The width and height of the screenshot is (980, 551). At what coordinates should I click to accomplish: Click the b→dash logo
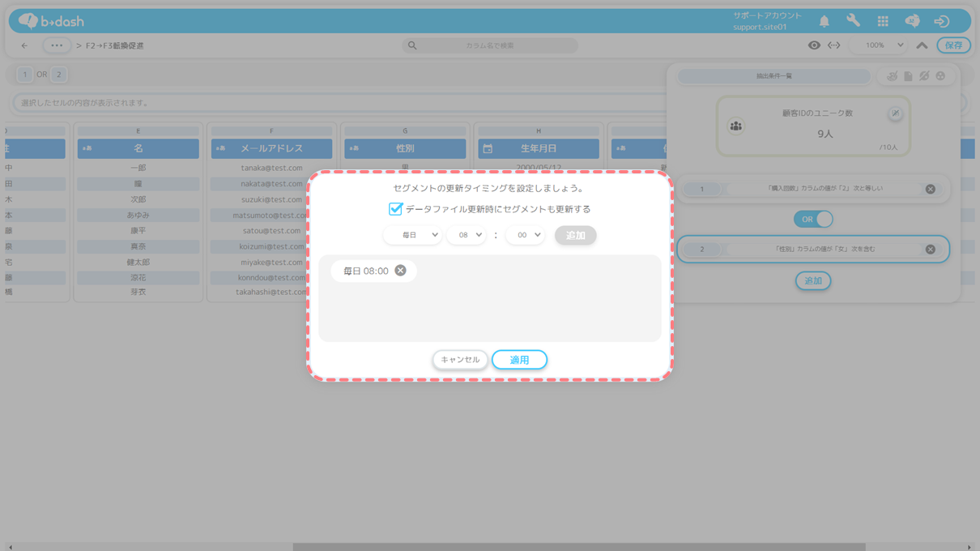51,21
